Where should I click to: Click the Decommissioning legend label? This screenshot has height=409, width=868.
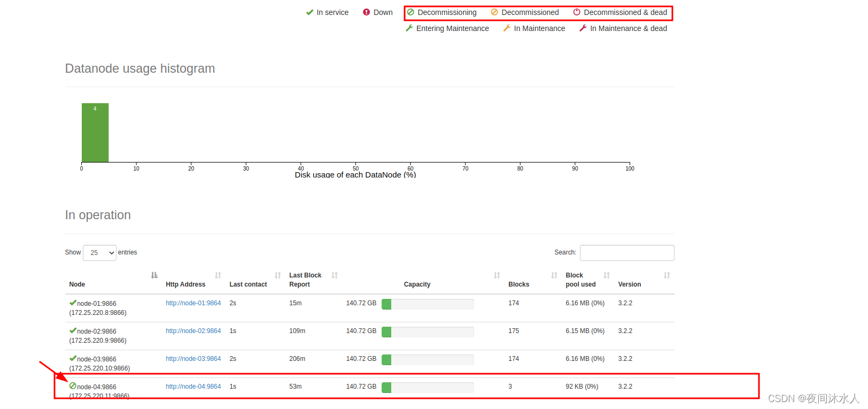click(447, 12)
